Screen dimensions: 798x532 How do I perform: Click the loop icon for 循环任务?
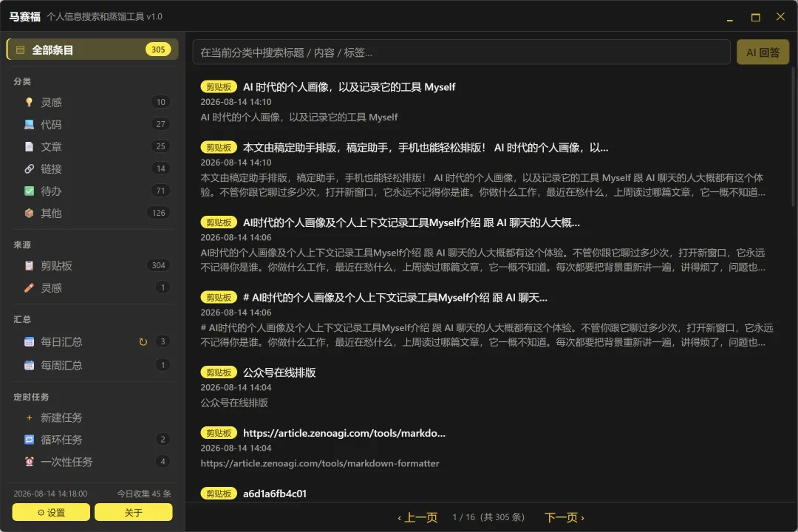[x=29, y=440]
